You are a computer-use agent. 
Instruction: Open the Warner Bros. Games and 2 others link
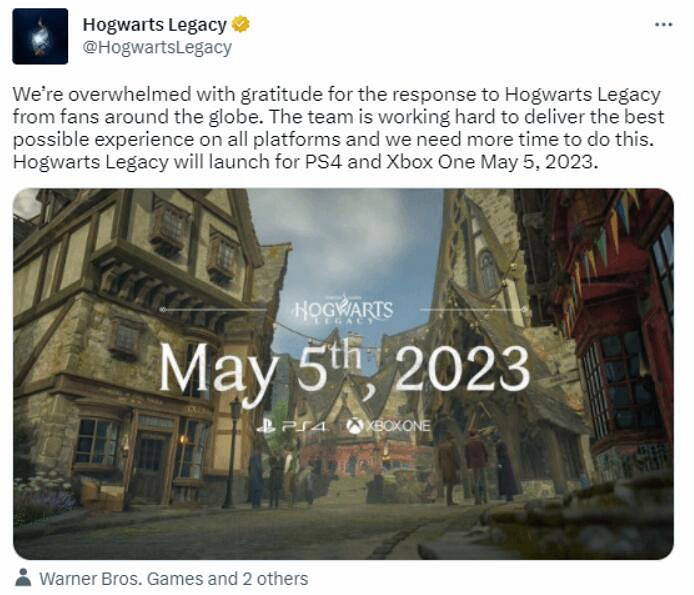point(174,578)
